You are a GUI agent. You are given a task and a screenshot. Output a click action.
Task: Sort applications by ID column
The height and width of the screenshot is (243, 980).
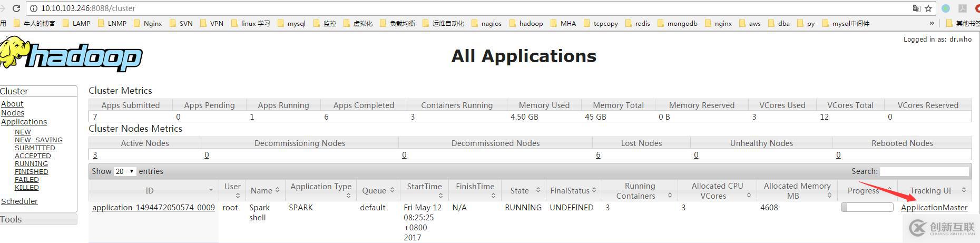click(x=153, y=190)
